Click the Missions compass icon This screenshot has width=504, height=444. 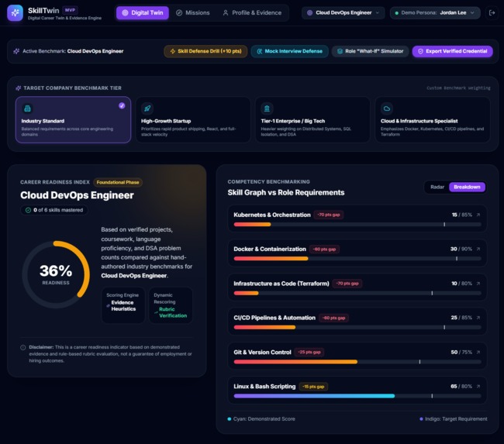pyautogui.click(x=179, y=13)
